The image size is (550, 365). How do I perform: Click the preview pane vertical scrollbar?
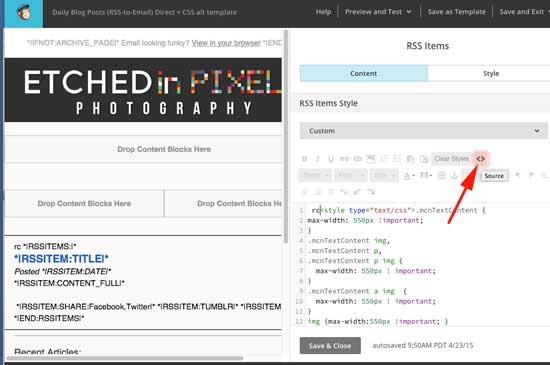[x=286, y=137]
